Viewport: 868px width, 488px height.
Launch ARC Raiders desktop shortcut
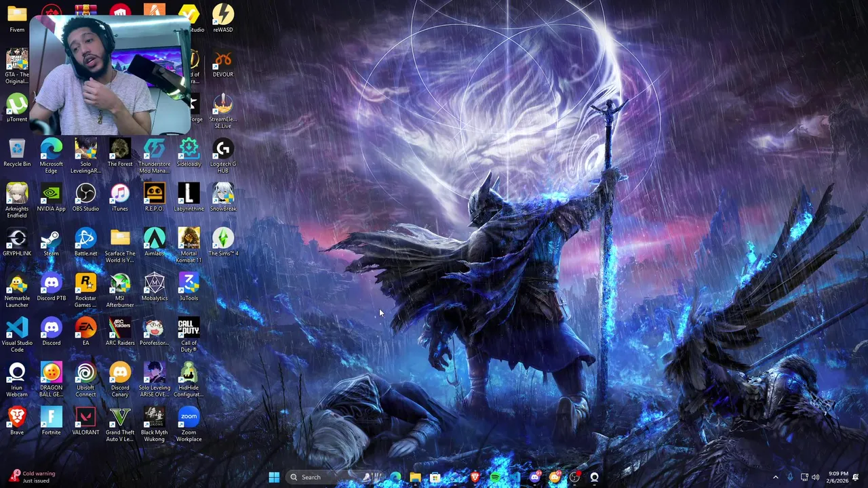click(x=120, y=331)
